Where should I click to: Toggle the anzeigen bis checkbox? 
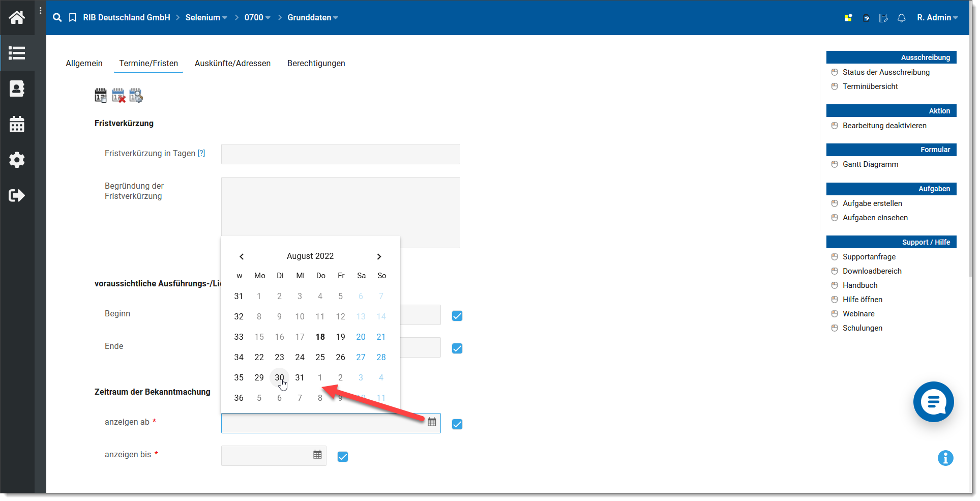pos(343,457)
